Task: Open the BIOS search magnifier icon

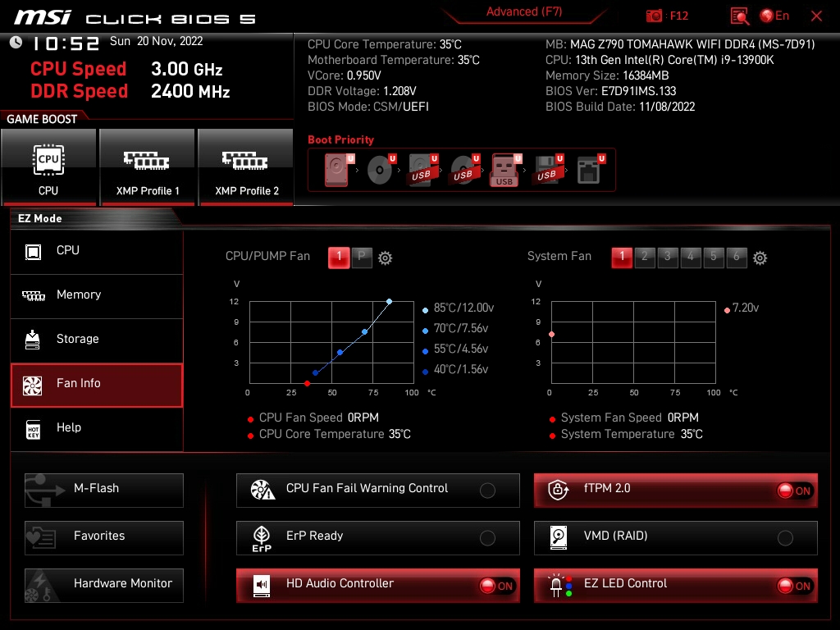Action: coord(739,16)
